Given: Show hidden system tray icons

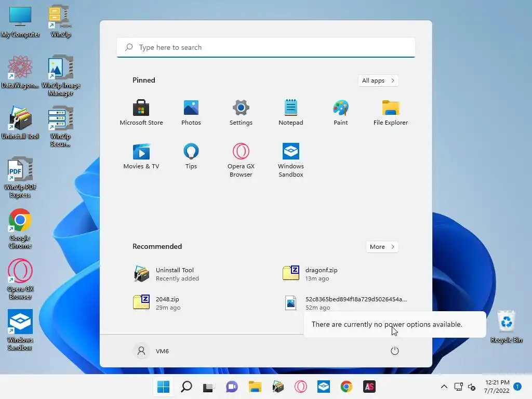Looking at the screenshot, I should (444, 387).
